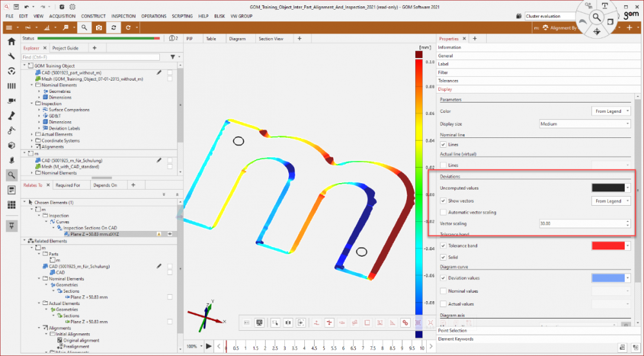The height and width of the screenshot is (356, 644).
Task: Open the wrench setup workspace icon
Action: pyautogui.click(x=11, y=56)
